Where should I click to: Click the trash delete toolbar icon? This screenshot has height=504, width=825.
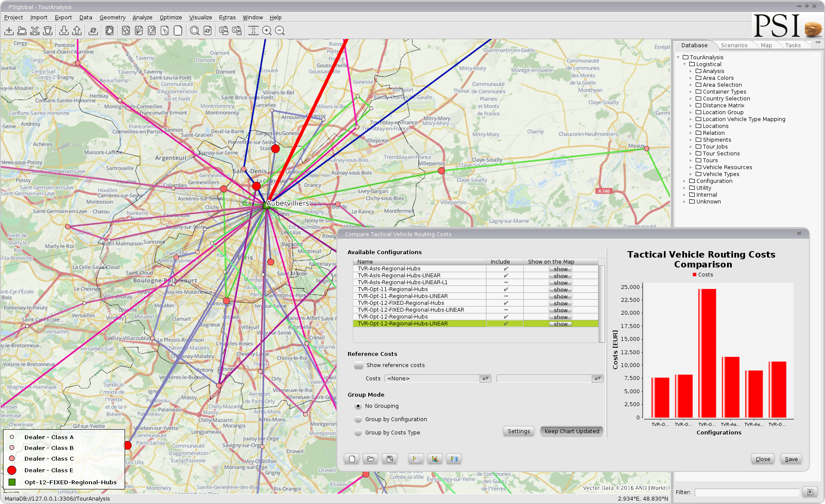coord(48,31)
